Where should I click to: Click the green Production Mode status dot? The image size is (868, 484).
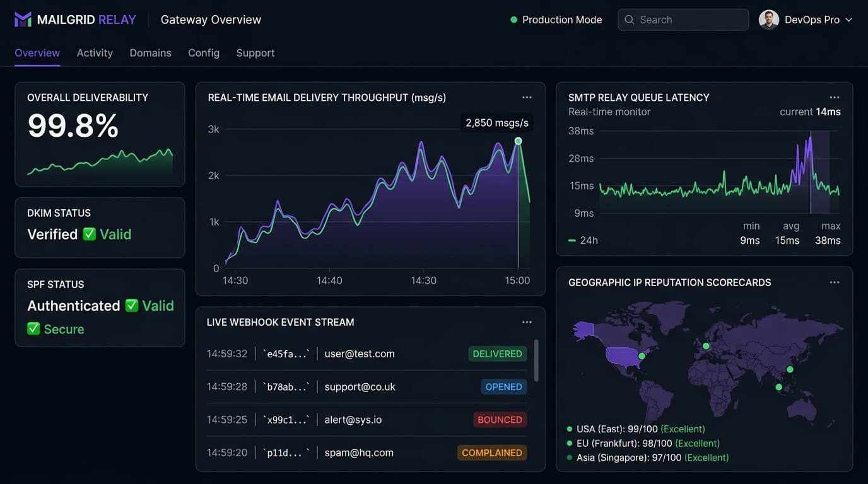pos(514,20)
